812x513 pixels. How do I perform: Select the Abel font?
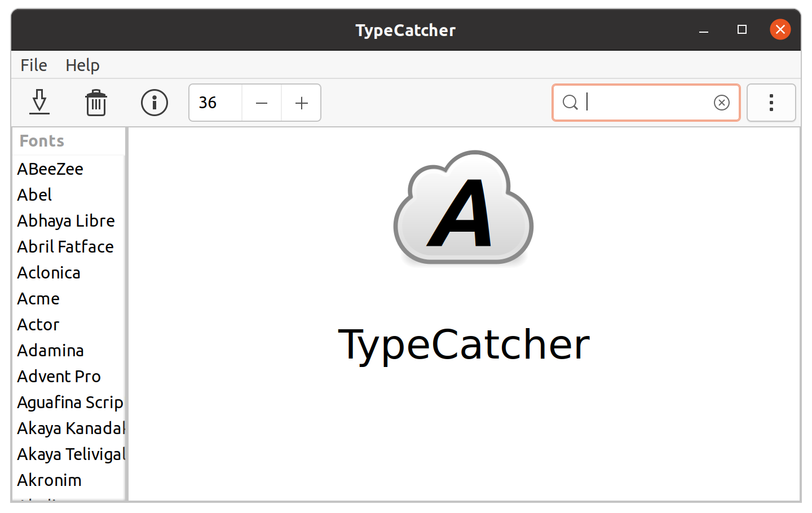point(68,195)
